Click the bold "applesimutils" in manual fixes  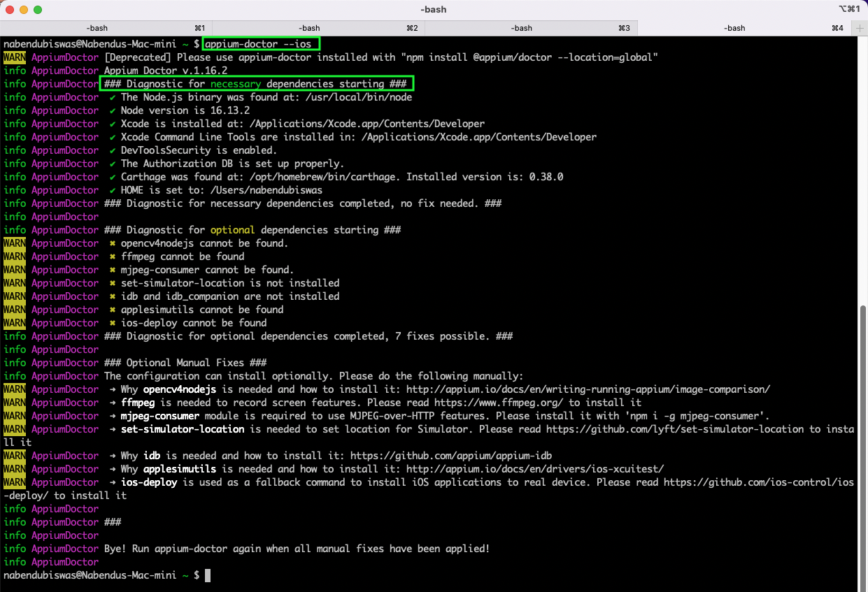tap(180, 469)
